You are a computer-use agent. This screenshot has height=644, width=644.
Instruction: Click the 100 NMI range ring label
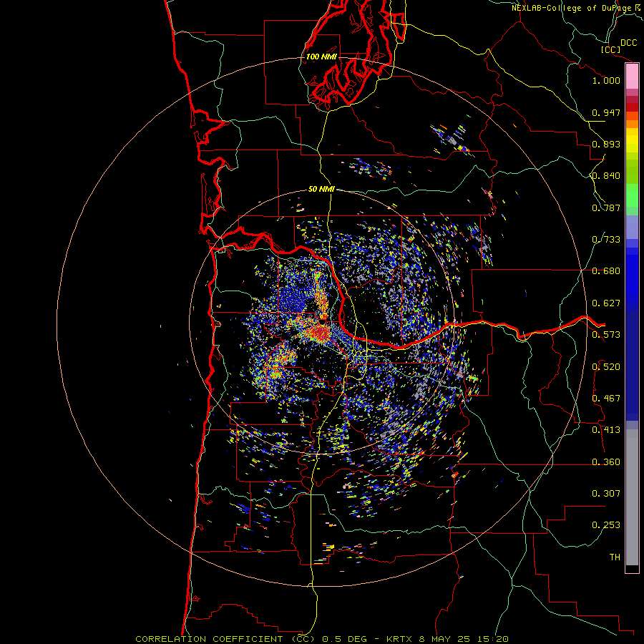pyautogui.click(x=321, y=57)
